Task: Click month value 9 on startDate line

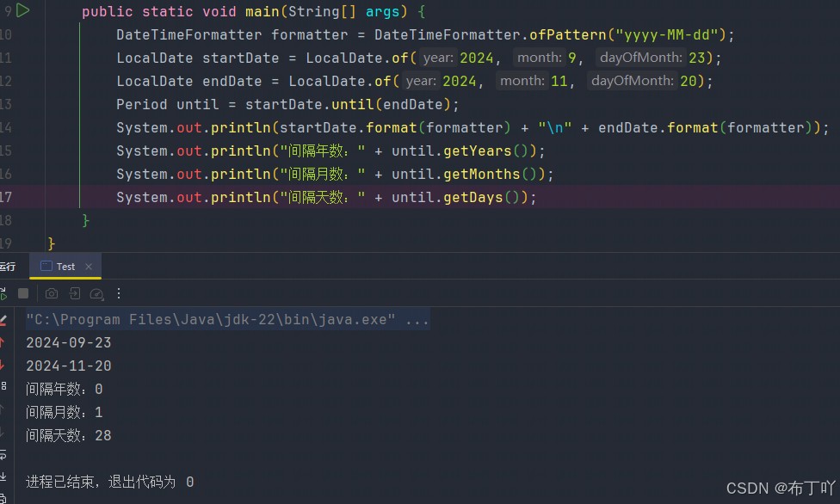Action: (572, 58)
